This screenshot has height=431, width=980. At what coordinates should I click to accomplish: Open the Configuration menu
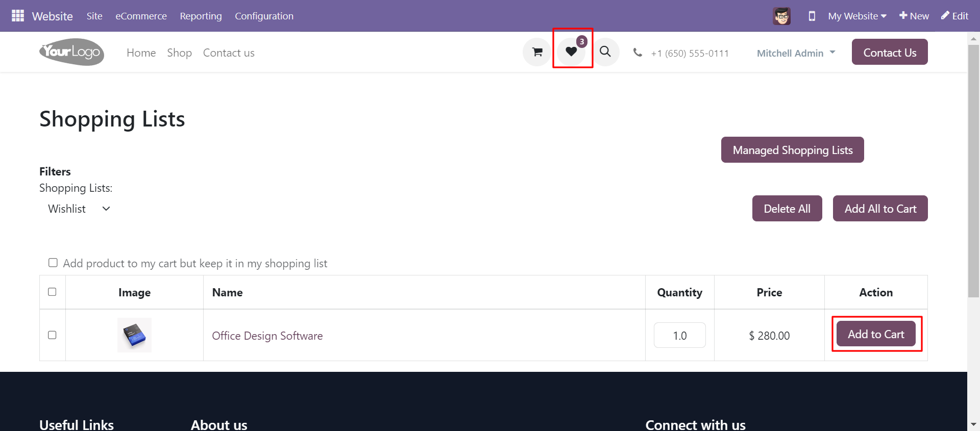pos(264,16)
